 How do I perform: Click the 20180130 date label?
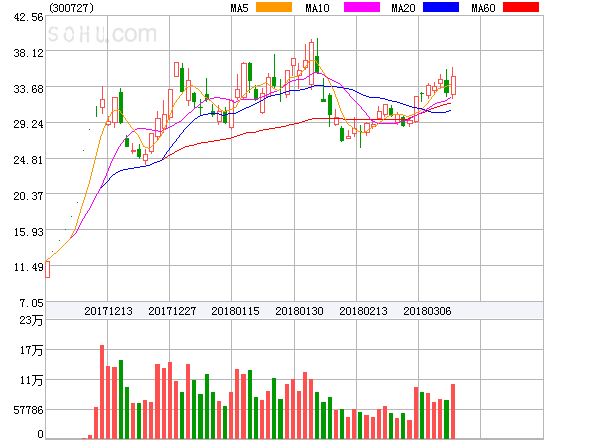[x=299, y=311]
